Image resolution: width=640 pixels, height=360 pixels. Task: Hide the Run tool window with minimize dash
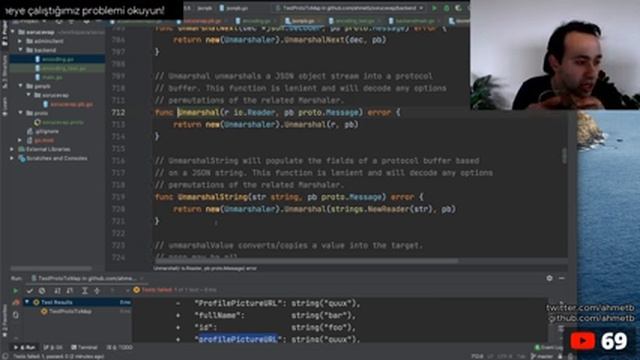[x=562, y=278]
